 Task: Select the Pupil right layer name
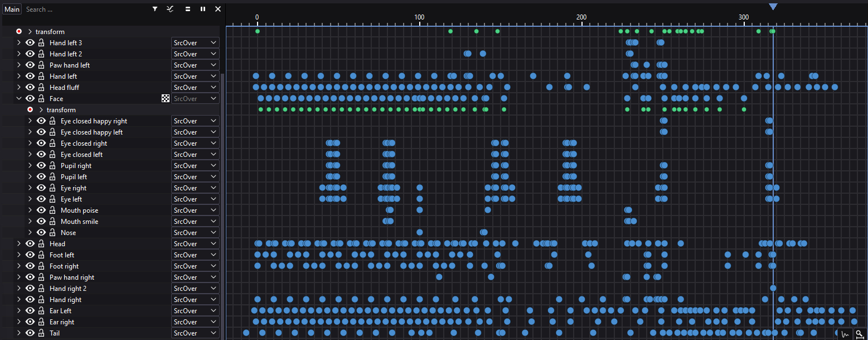click(x=76, y=166)
